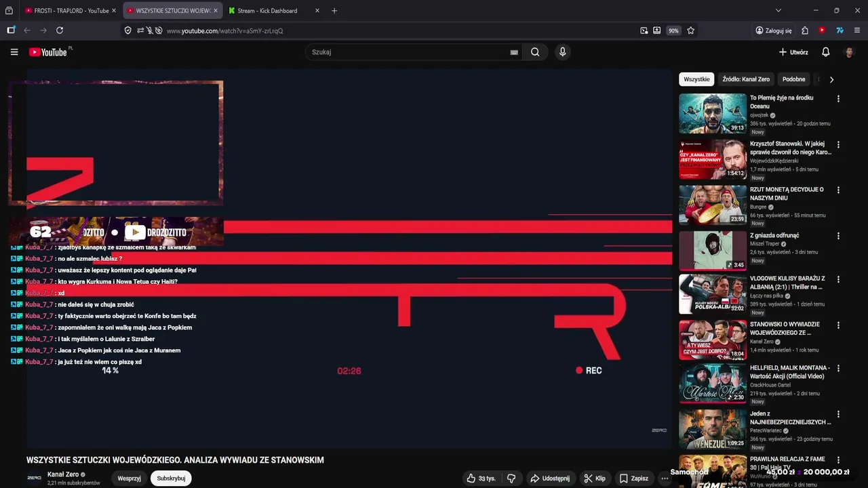Click the 'Subskrybuj' button

[x=171, y=479]
